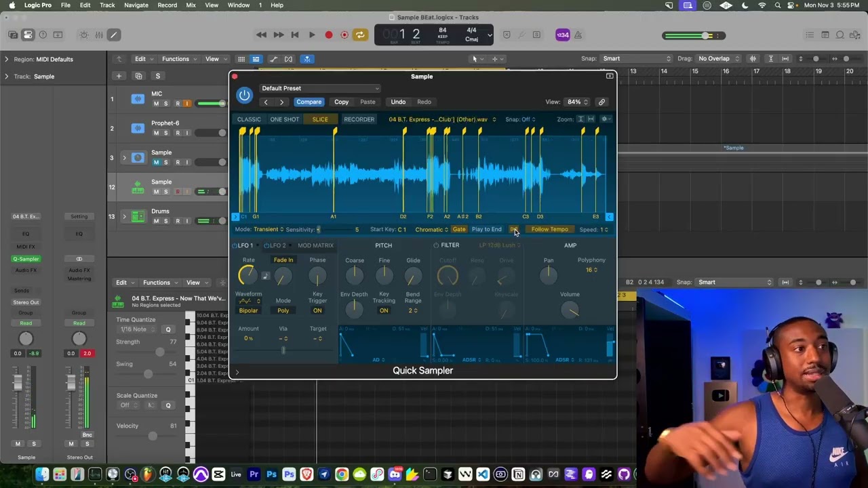The image size is (868, 488).
Task: Mute the MIC track
Action: (156, 104)
